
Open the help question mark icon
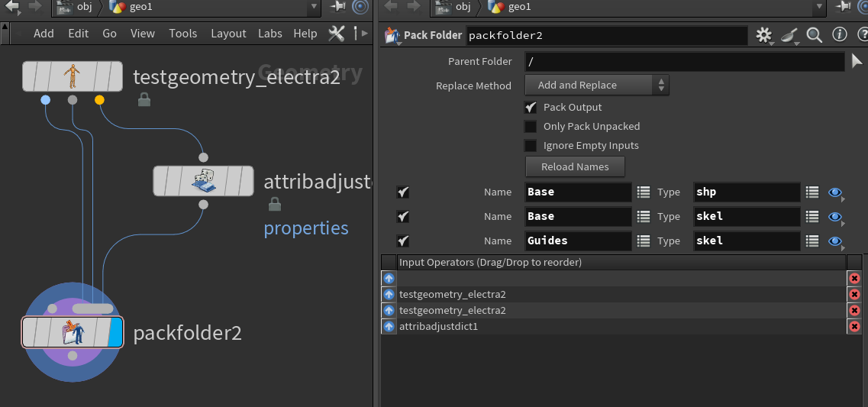pos(860,35)
